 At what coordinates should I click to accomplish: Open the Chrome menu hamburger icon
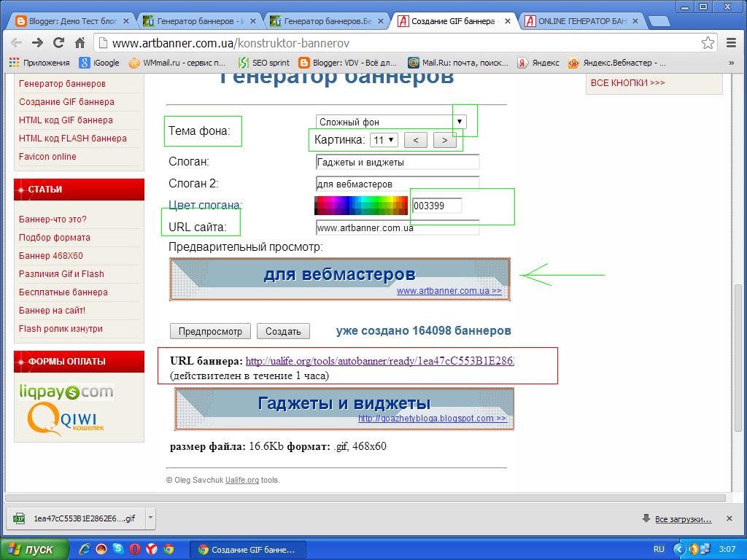click(x=731, y=43)
